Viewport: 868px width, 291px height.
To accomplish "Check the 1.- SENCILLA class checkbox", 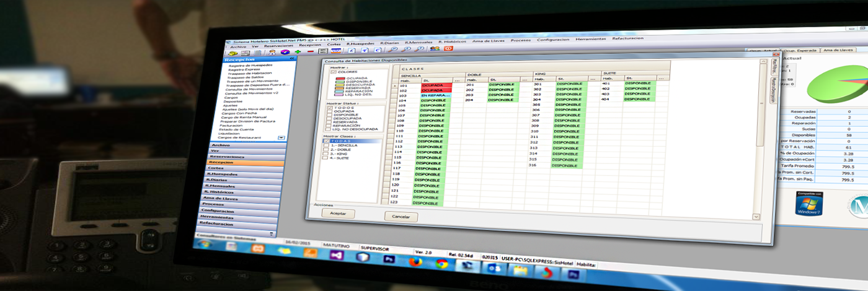I will (325, 145).
